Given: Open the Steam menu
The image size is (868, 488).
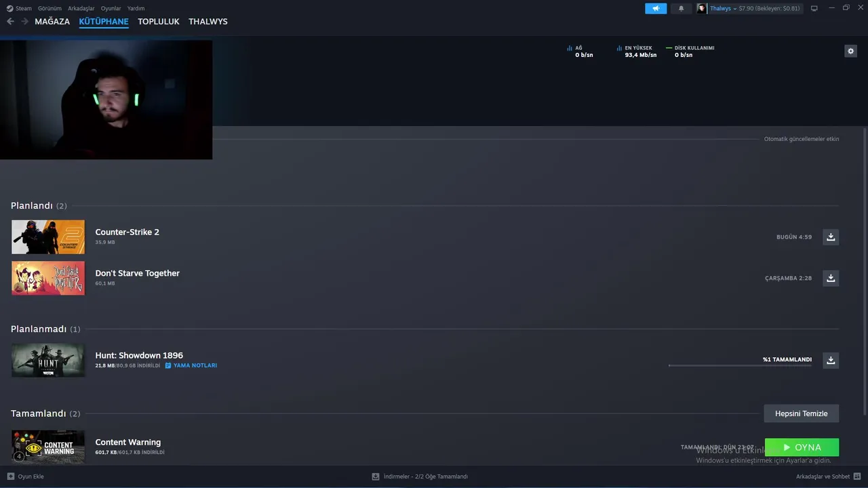Looking at the screenshot, I should pos(19,8).
